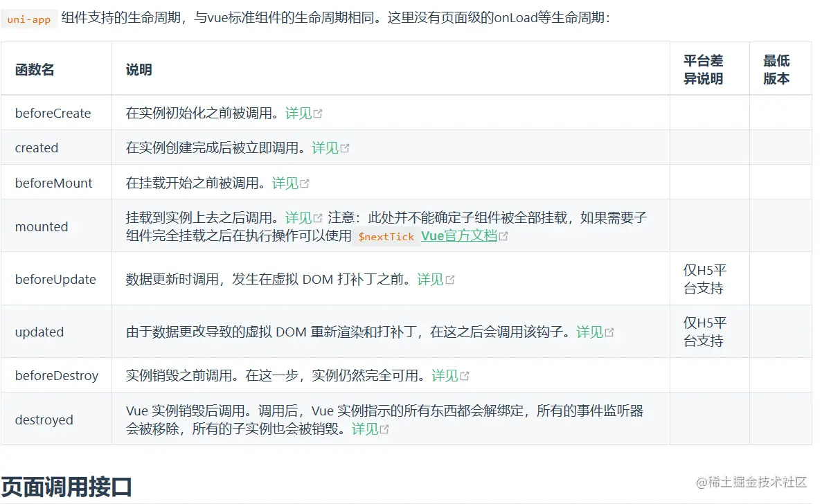Click the 说明 column header
Screen dimensions: 822x504
coord(391,69)
